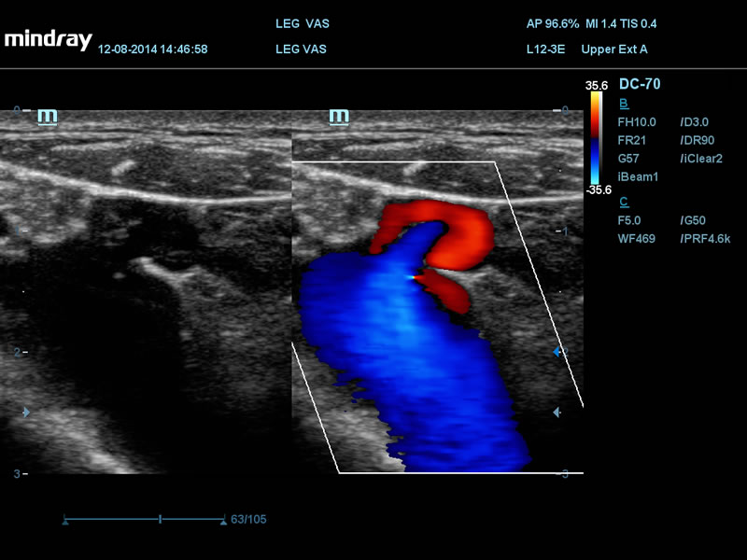
Task: Click the iClear2 setting
Action: coord(701,159)
